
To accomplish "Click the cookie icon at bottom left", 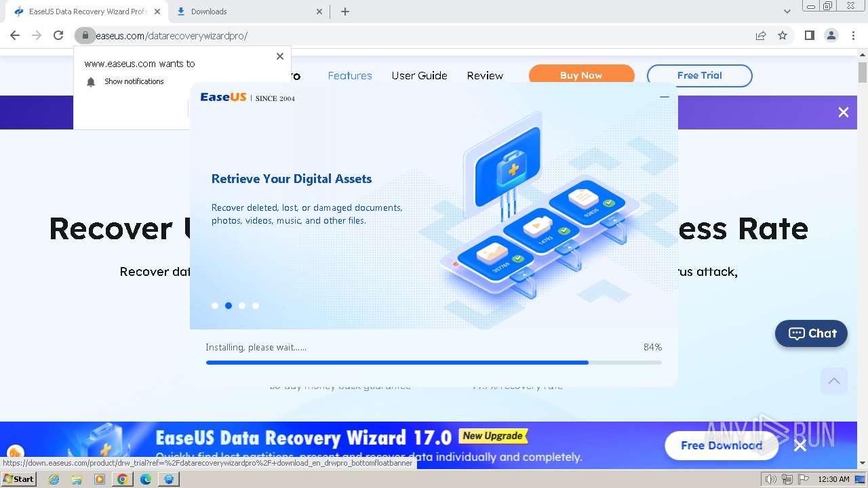I will 15,453.
